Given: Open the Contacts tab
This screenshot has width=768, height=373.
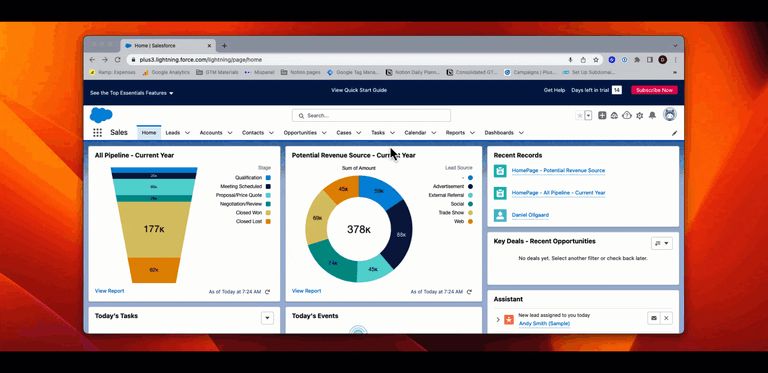Looking at the screenshot, I should click(x=253, y=133).
